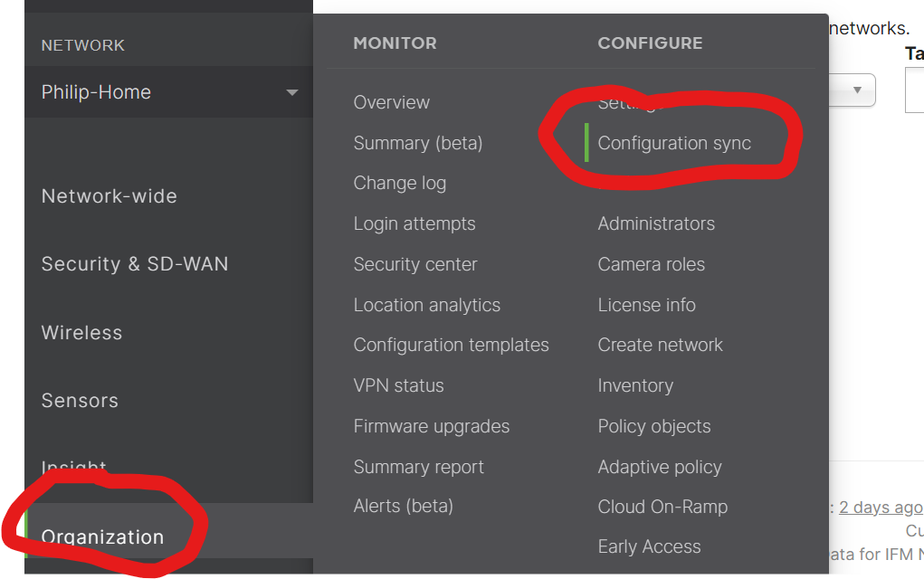This screenshot has height=579, width=924.
Task: Open Security & SD-WAN sidebar section
Action: pyautogui.click(x=135, y=264)
